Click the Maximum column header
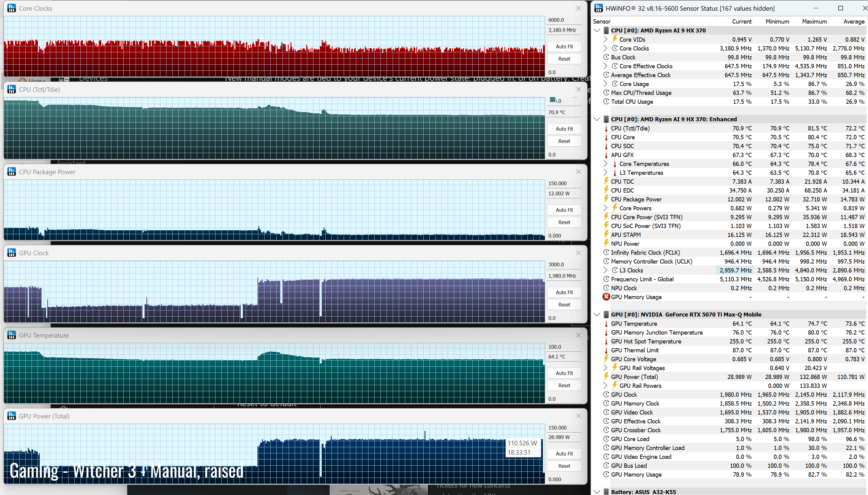 pos(810,21)
